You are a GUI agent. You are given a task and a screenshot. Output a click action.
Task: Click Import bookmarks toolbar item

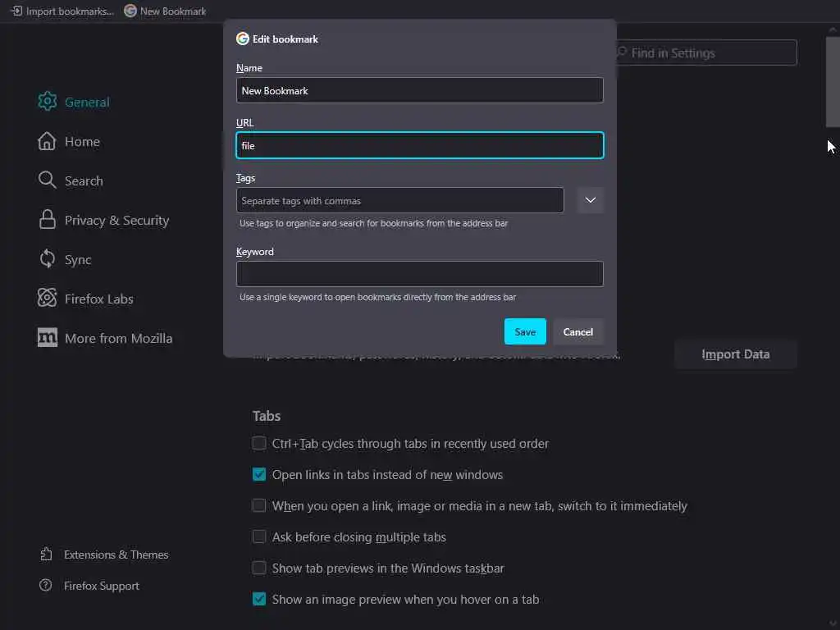point(62,11)
